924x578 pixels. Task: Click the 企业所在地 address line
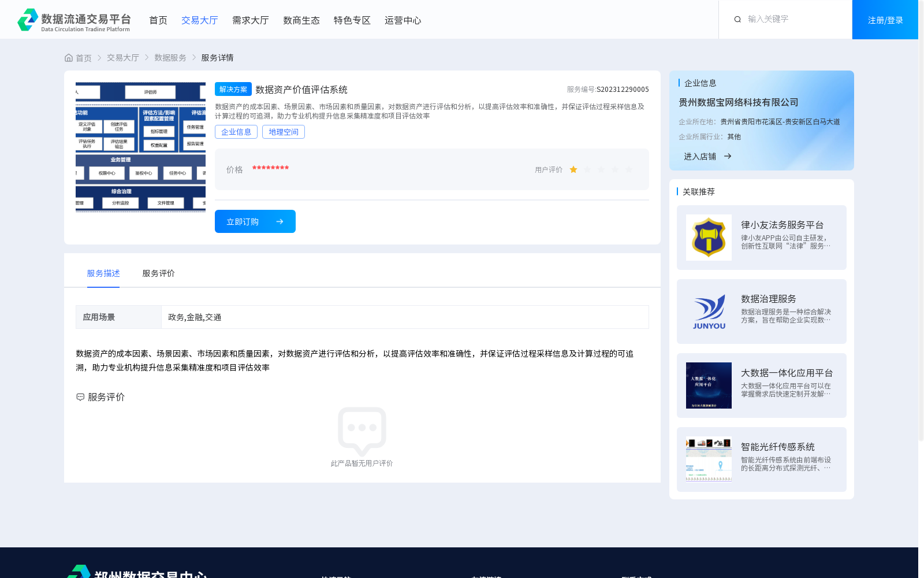[x=759, y=122]
